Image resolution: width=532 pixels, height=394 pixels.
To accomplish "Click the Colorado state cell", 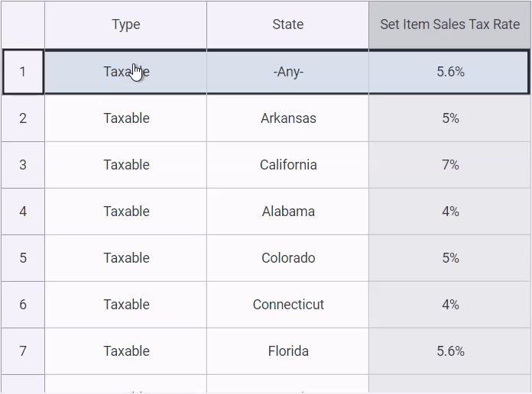I will [288, 258].
